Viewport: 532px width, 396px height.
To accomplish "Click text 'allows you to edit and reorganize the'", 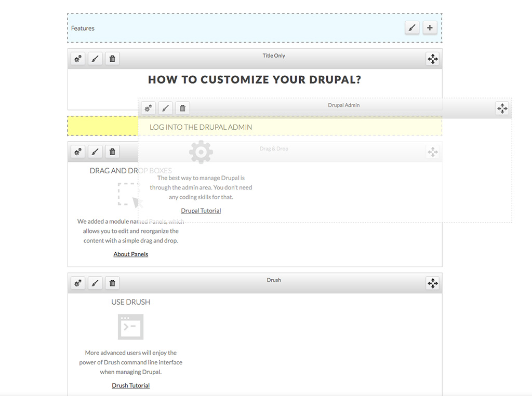I will [130, 231].
